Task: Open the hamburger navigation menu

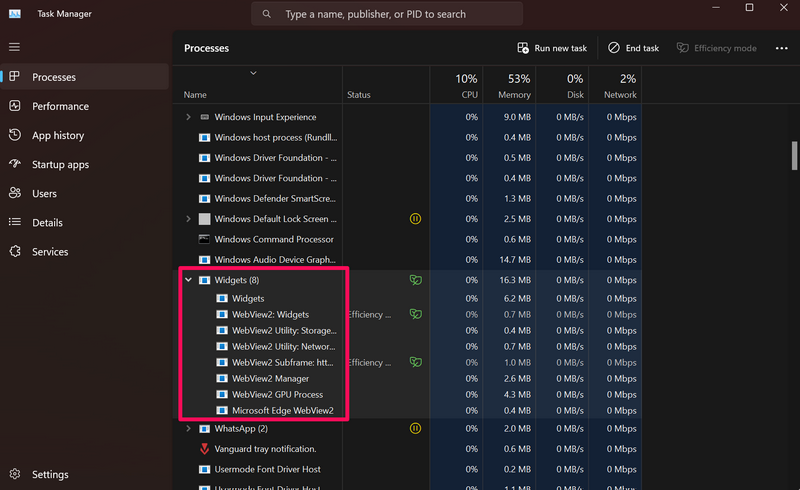Action: click(x=14, y=47)
